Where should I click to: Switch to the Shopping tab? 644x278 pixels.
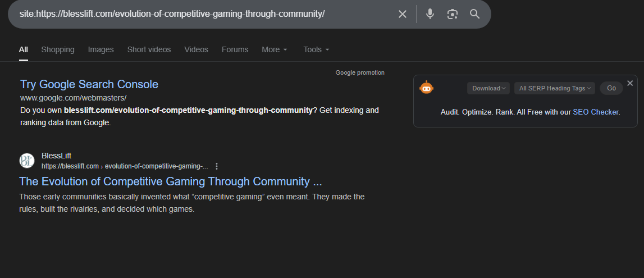coord(58,49)
